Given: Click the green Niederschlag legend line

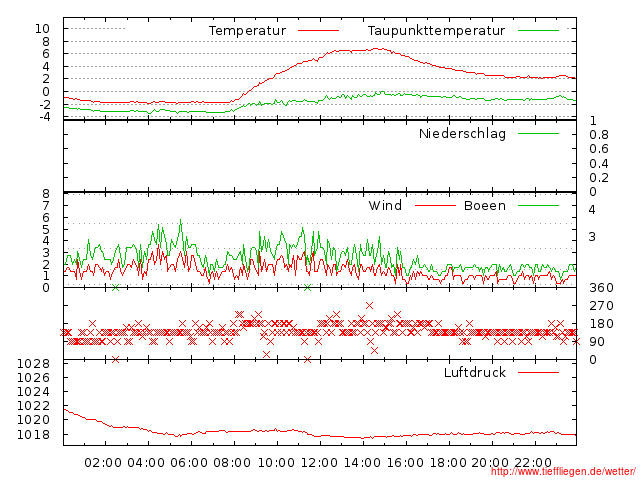Looking at the screenshot, I should click(538, 133).
